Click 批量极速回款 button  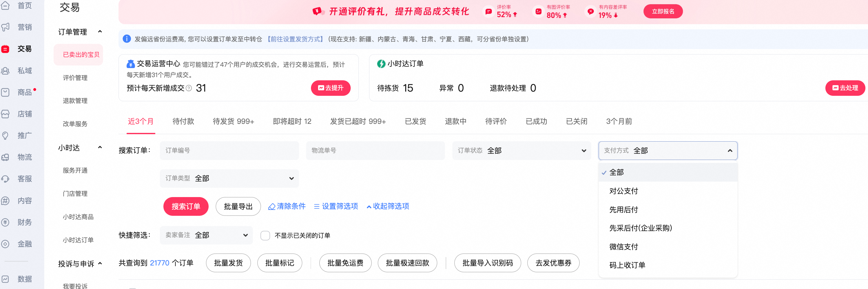pos(408,263)
